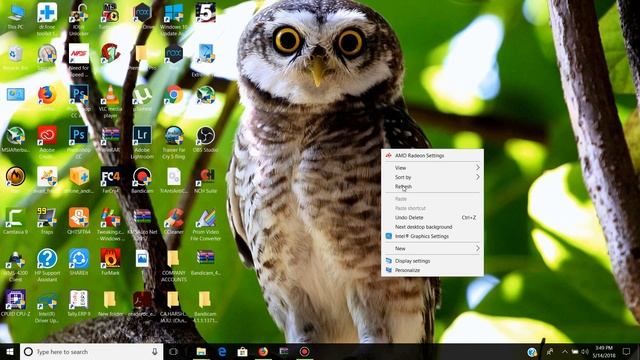Expand the New submenu
Screen dimensions: 640x360
tap(432, 249)
